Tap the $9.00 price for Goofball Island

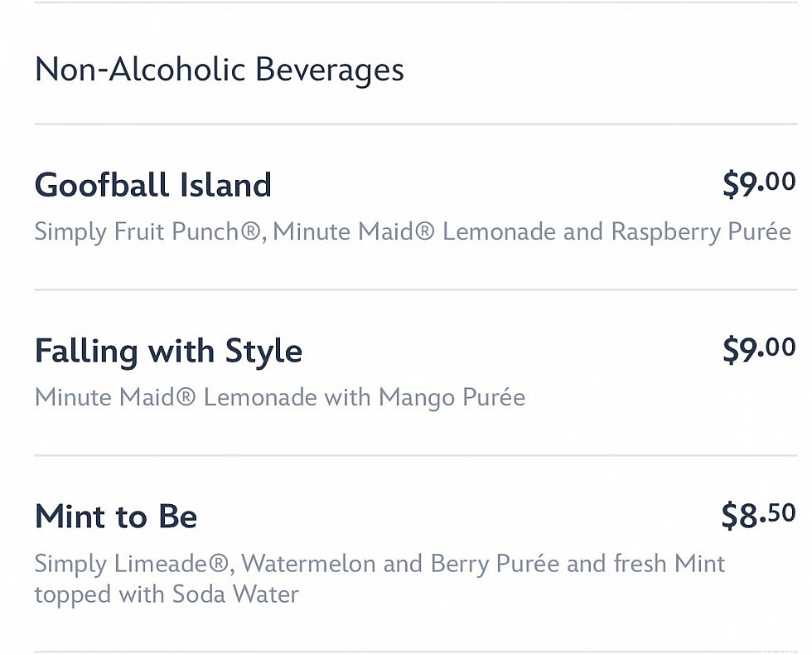(758, 183)
